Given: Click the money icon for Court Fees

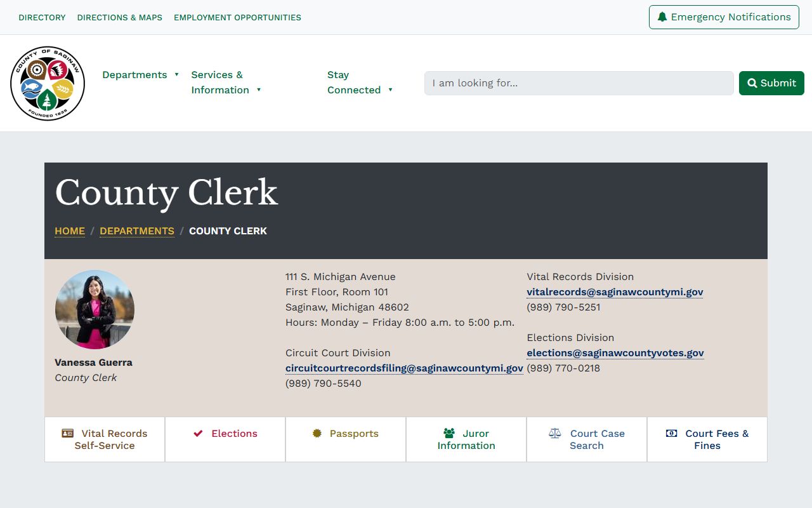Looking at the screenshot, I should [671, 433].
